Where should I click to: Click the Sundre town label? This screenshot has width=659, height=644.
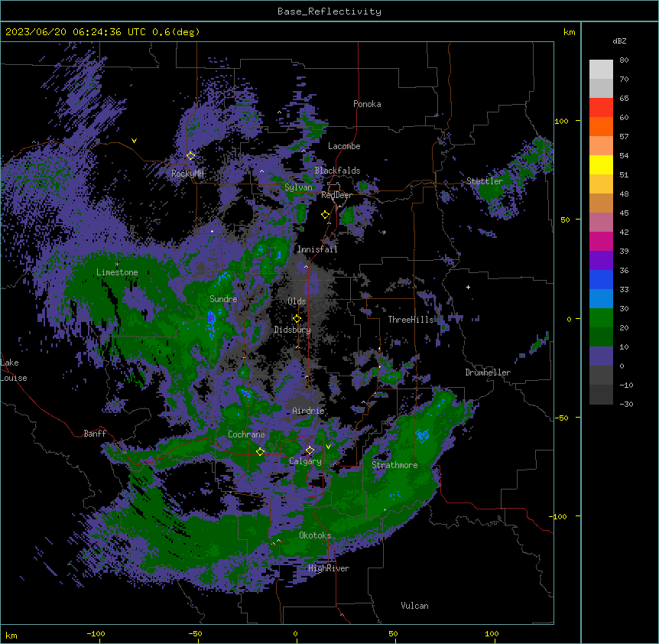pos(223,299)
